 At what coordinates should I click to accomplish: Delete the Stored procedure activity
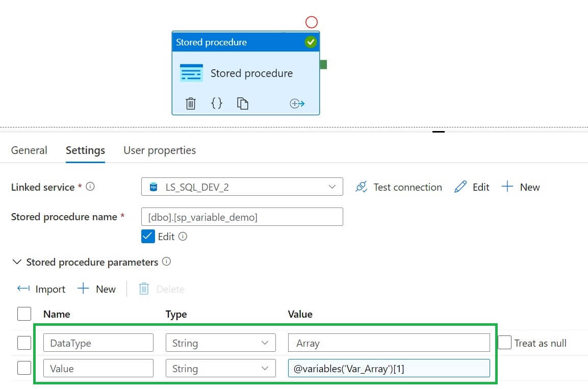tap(191, 103)
